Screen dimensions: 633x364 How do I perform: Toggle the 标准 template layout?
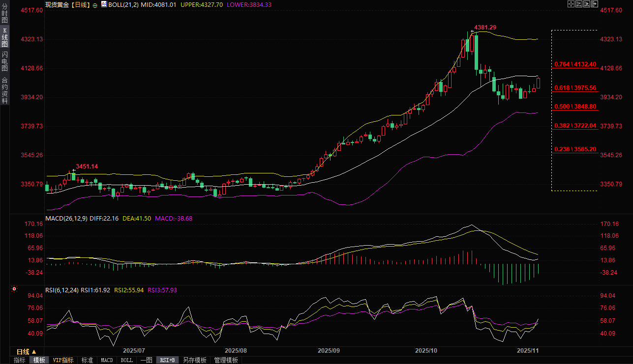click(87, 360)
